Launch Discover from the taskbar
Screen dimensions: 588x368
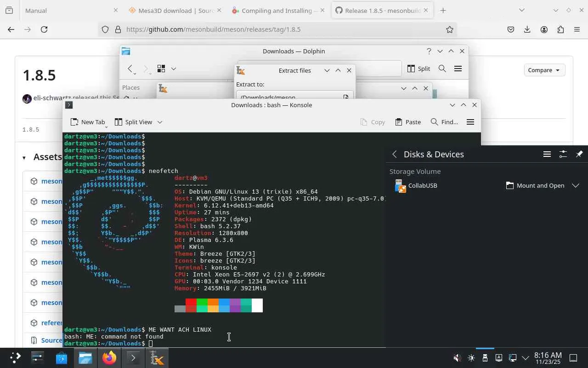(x=62, y=357)
